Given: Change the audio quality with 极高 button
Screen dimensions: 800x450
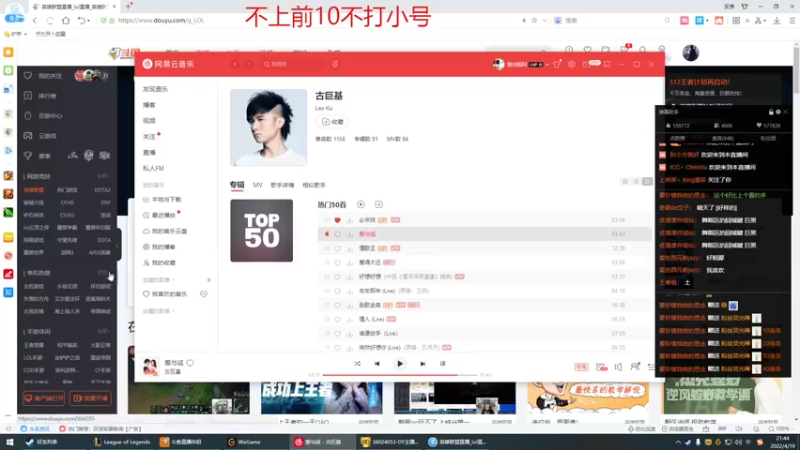Looking at the screenshot, I should pos(581,367).
